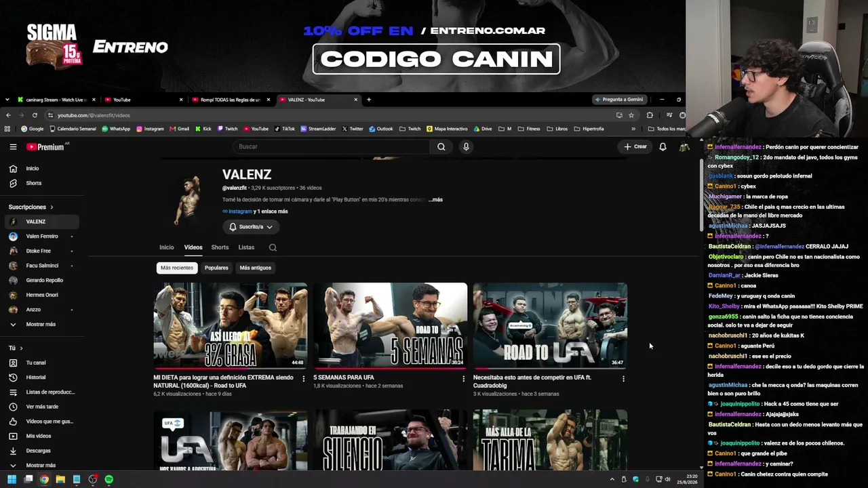Click the Pregunta a Gemini button

619,100
